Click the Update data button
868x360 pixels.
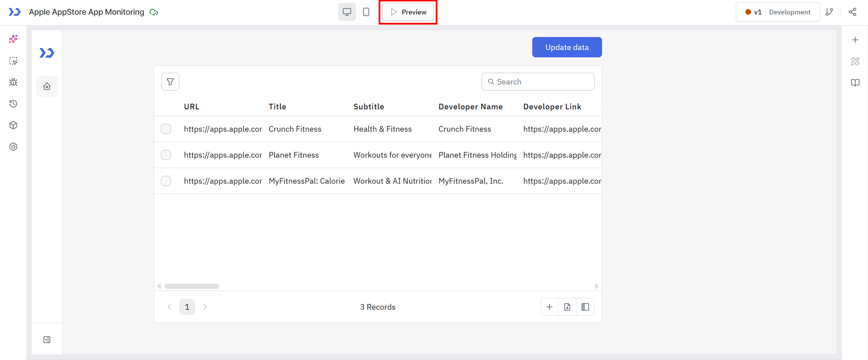click(567, 47)
